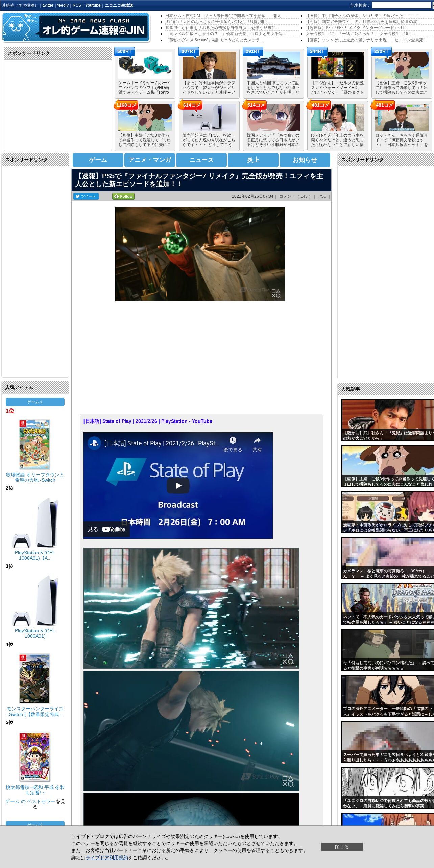The image size is (434, 868).
Task: Click the モンスターハンターライズ product link
Action: point(35,712)
